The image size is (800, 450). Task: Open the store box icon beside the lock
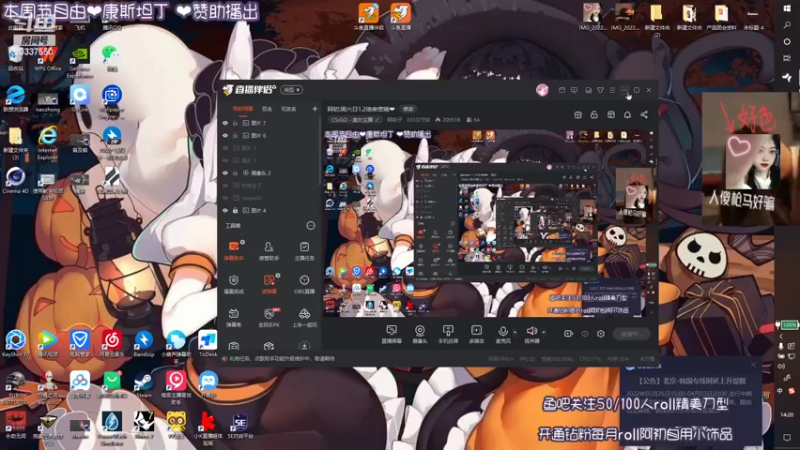tap(578, 115)
